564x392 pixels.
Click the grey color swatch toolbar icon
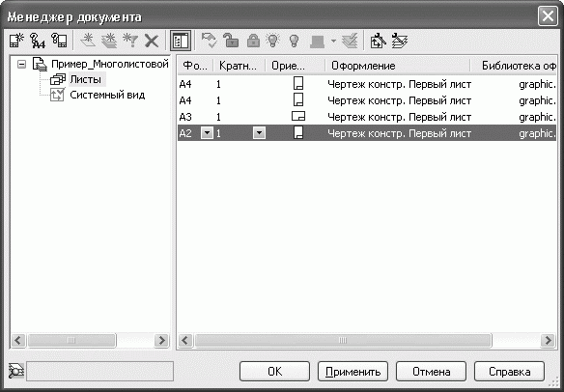click(x=317, y=41)
